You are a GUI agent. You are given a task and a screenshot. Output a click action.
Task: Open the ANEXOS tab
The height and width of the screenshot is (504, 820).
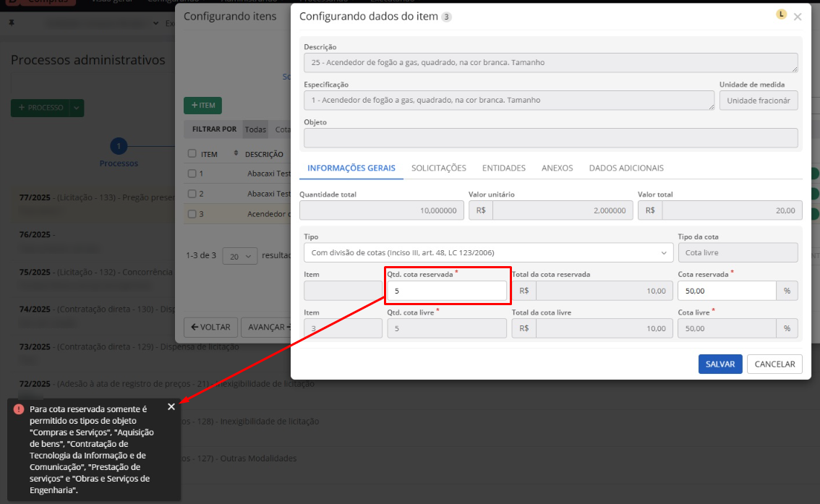[x=557, y=168]
